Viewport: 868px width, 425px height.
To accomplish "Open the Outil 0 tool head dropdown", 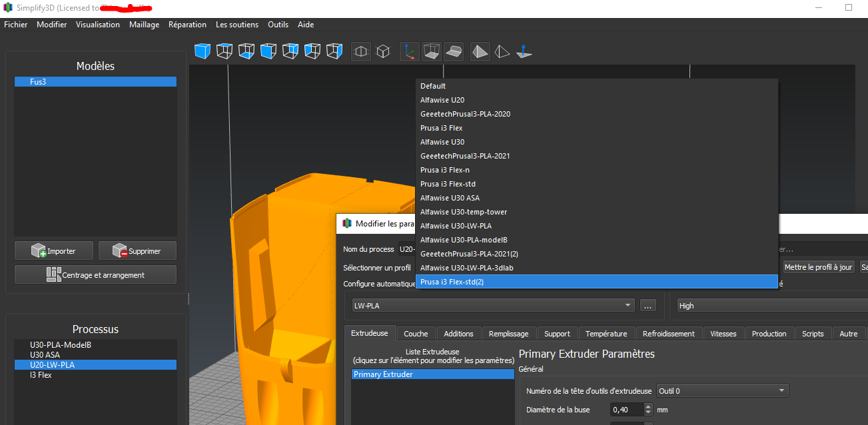I will (723, 391).
